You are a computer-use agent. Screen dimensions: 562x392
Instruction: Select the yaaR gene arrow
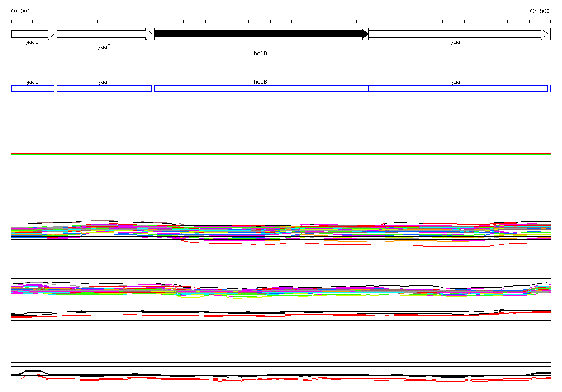[104, 34]
